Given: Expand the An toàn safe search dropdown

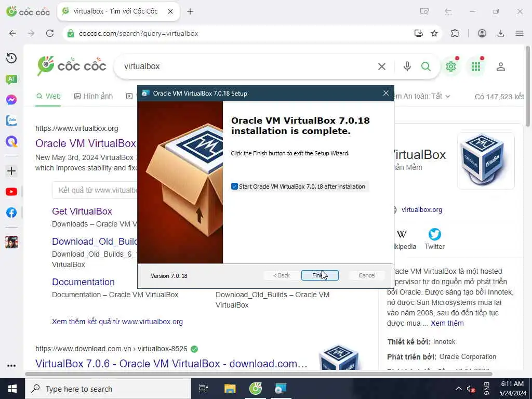Looking at the screenshot, I should click(422, 96).
